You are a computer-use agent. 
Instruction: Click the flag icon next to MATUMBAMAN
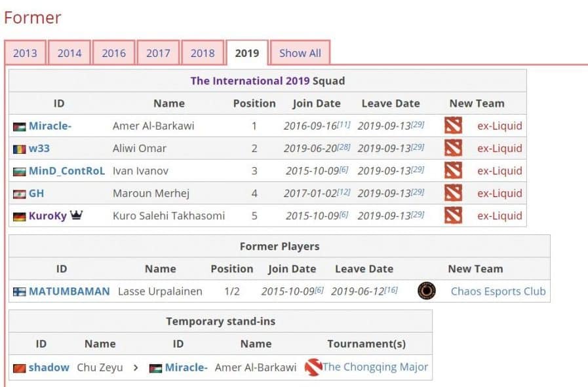click(19, 292)
